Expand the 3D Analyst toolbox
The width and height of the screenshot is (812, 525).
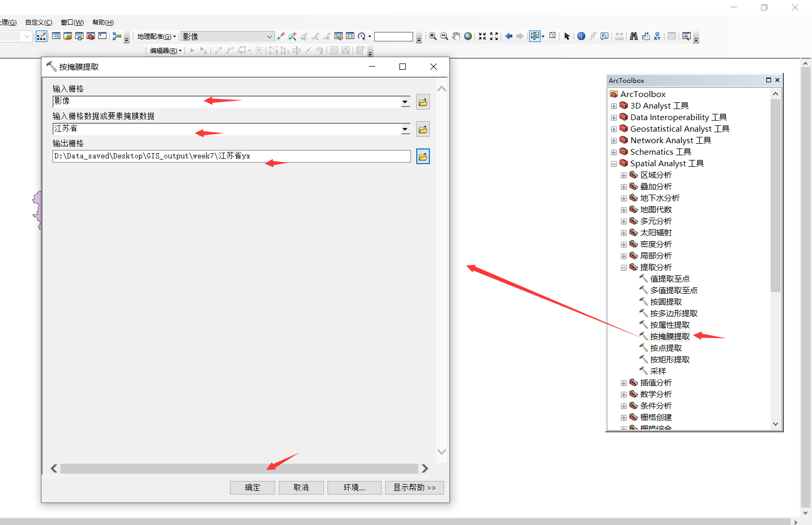click(x=614, y=106)
